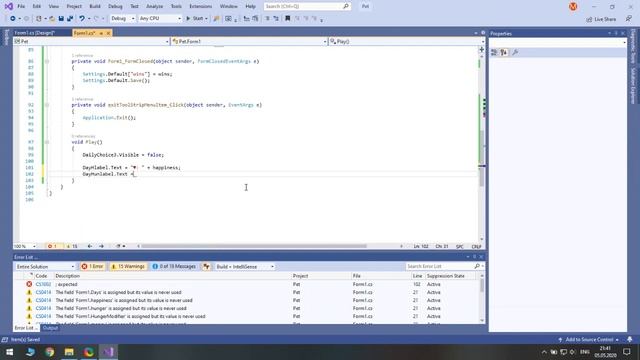Click the Properties categorized view icon

click(x=494, y=52)
